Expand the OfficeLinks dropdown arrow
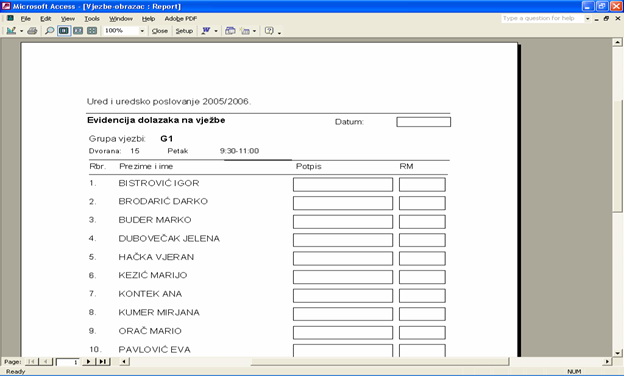The width and height of the screenshot is (626, 377). (216, 31)
